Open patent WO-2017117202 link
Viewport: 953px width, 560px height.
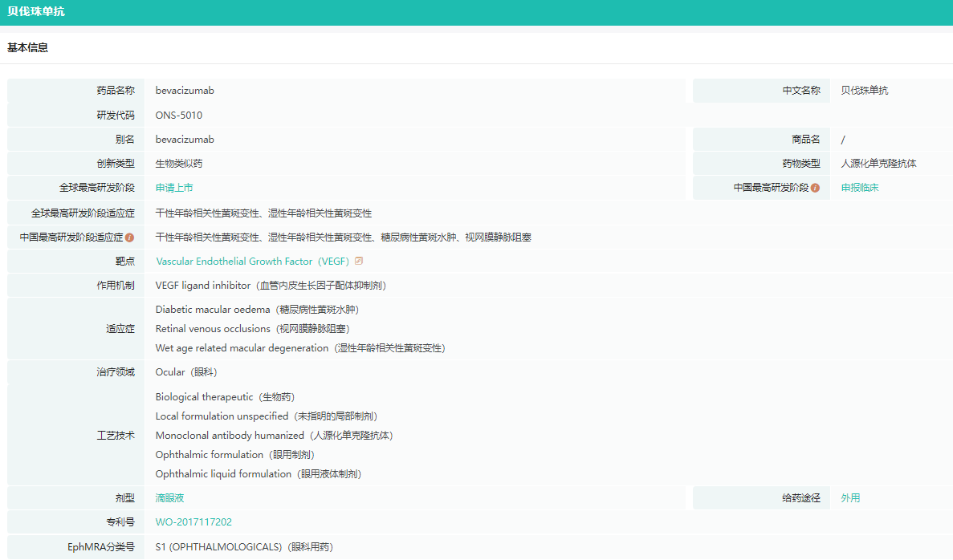(x=193, y=522)
